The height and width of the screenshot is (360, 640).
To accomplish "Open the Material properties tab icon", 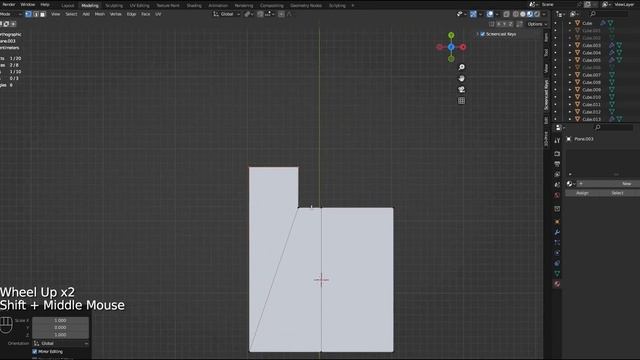I will (x=557, y=284).
